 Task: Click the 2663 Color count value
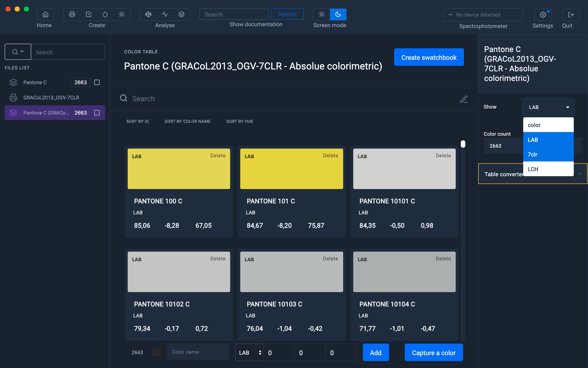495,146
